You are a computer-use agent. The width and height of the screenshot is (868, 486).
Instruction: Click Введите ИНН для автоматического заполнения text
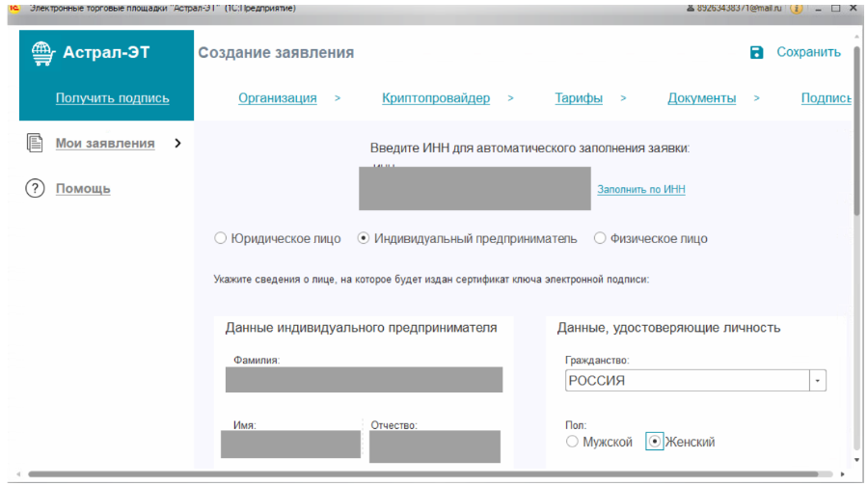pyautogui.click(x=529, y=148)
